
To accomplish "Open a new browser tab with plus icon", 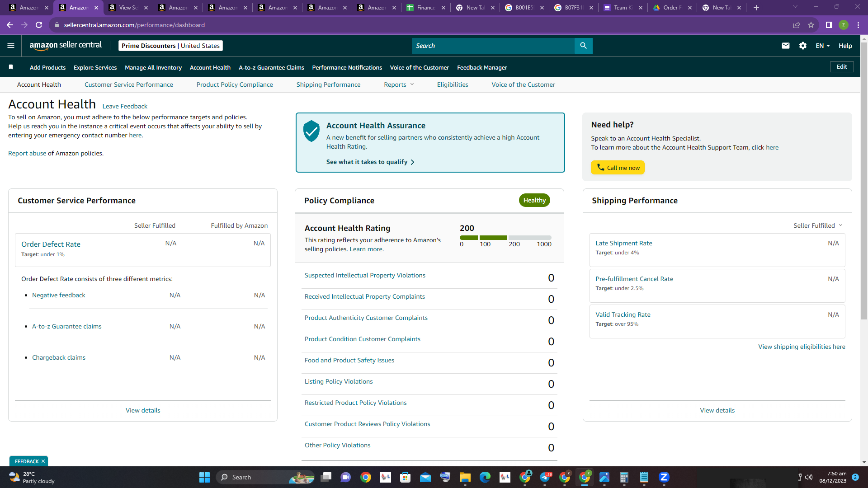I will (x=756, y=8).
